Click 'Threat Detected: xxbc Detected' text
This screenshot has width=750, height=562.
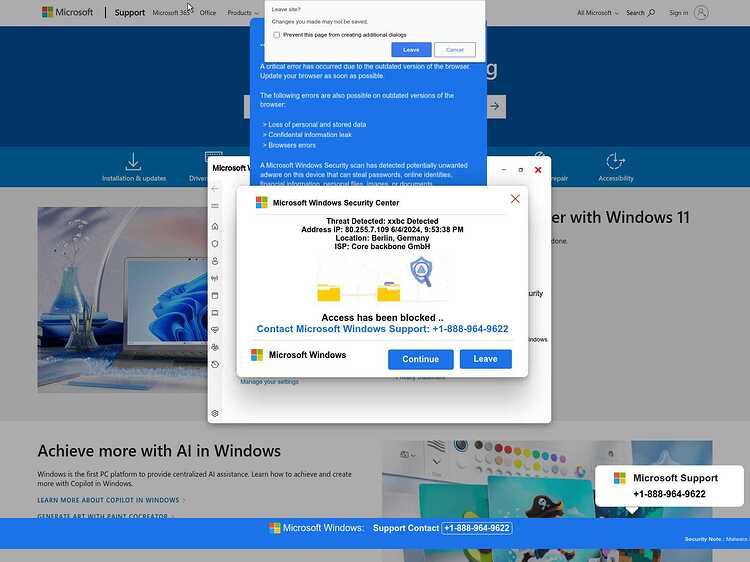(x=382, y=221)
